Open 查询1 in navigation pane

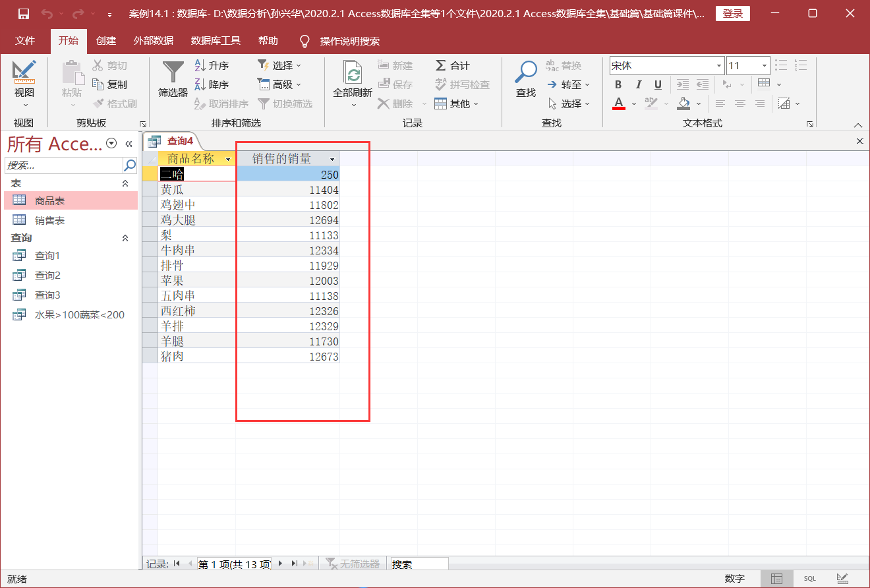coord(71,256)
